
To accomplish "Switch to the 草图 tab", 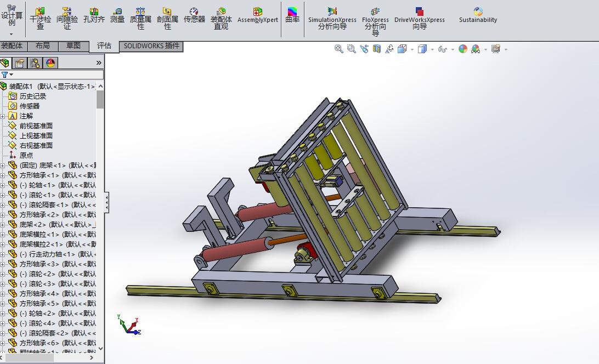I will pos(73,46).
